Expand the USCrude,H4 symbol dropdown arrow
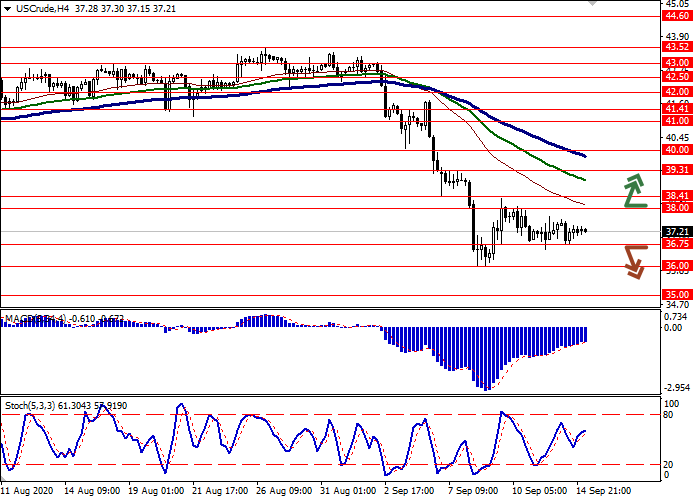Screen dimensions: 700x500 click(7, 7)
